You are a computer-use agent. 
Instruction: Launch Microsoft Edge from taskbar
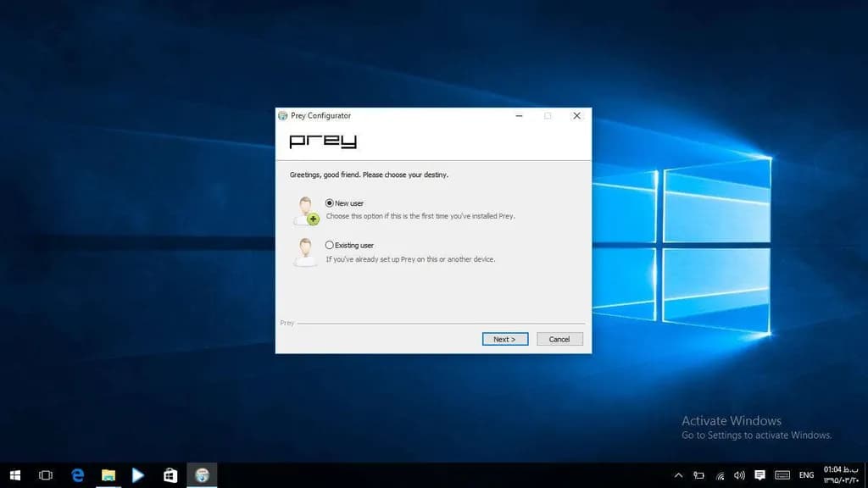click(x=78, y=475)
